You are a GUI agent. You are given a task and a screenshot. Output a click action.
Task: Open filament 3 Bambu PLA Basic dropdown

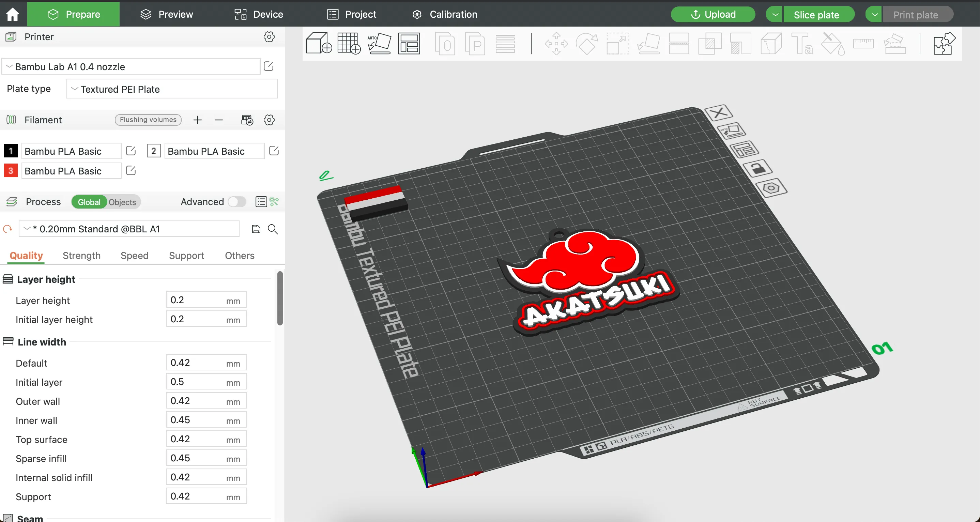click(72, 171)
